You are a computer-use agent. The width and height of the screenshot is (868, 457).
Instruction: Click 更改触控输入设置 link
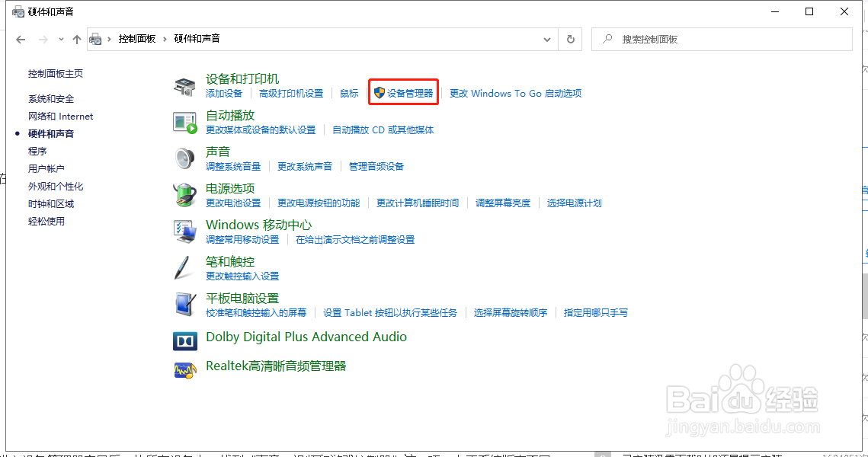(242, 276)
